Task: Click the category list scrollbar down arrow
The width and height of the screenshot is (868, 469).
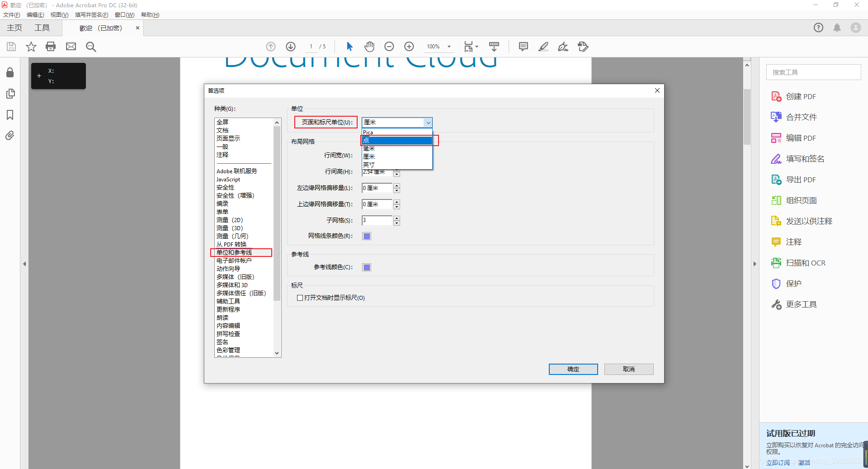Action: point(277,353)
